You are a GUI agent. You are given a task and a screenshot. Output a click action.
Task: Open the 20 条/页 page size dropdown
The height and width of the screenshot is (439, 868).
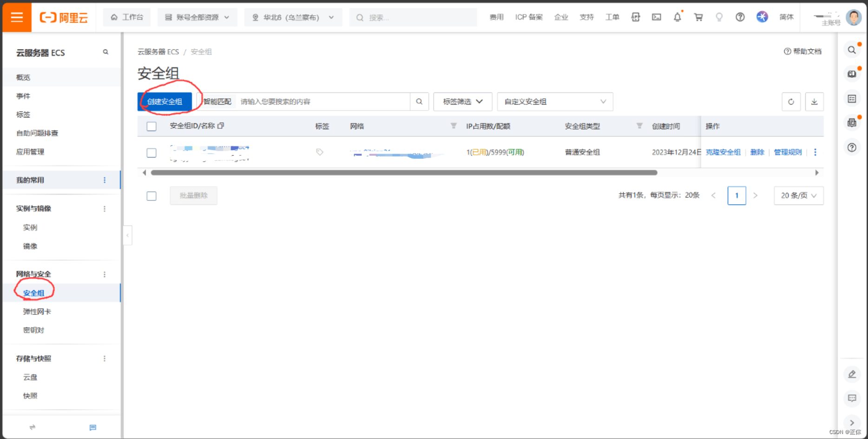[798, 196]
